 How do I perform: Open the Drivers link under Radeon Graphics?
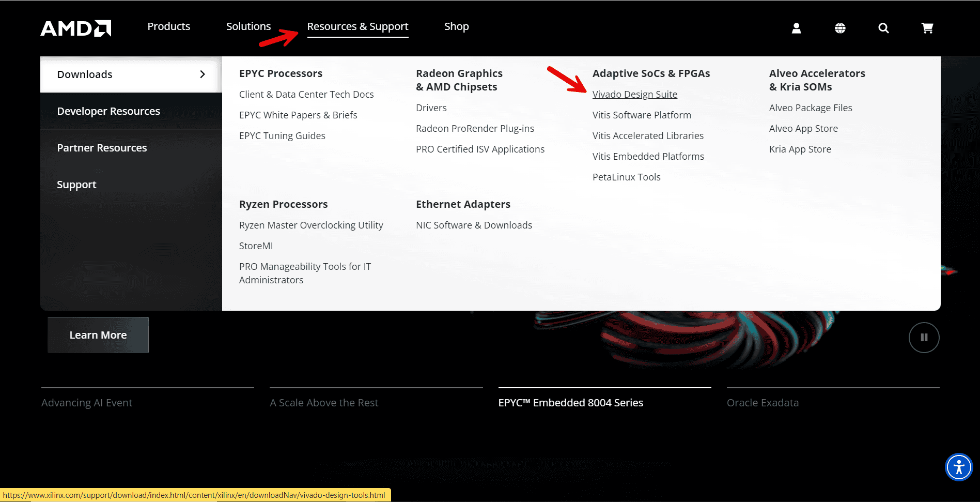(x=431, y=108)
